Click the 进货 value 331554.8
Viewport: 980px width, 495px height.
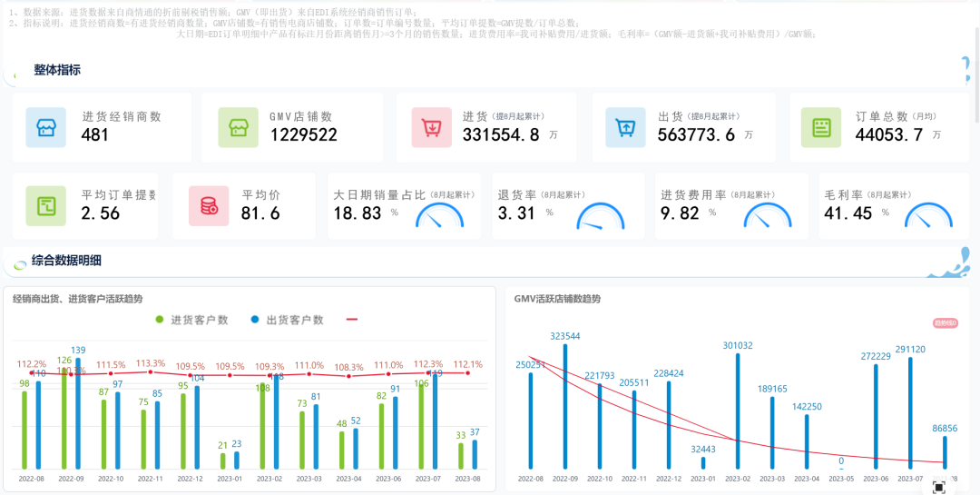click(x=501, y=134)
